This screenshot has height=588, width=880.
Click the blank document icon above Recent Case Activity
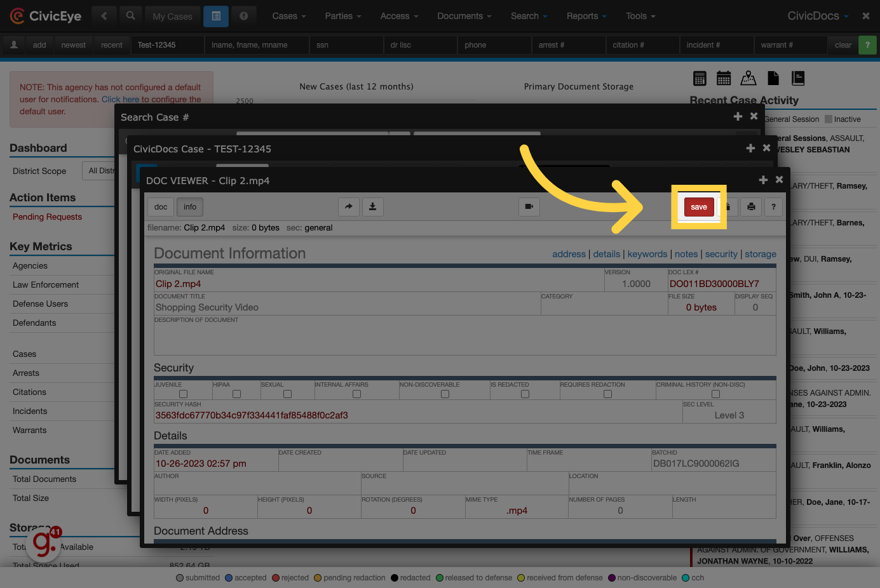pyautogui.click(x=773, y=78)
